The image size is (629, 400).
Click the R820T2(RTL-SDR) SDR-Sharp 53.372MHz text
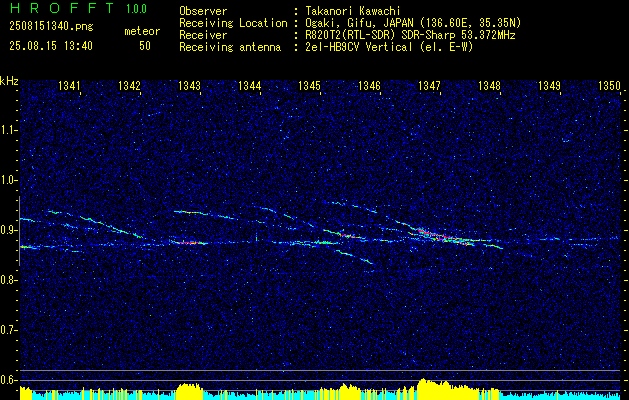(410, 35)
